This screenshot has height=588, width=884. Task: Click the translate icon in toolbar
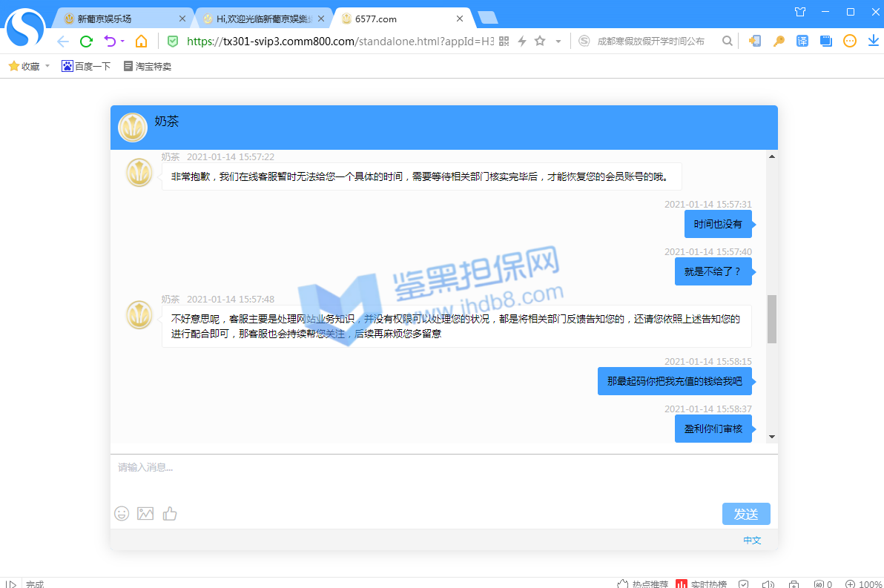click(x=802, y=42)
